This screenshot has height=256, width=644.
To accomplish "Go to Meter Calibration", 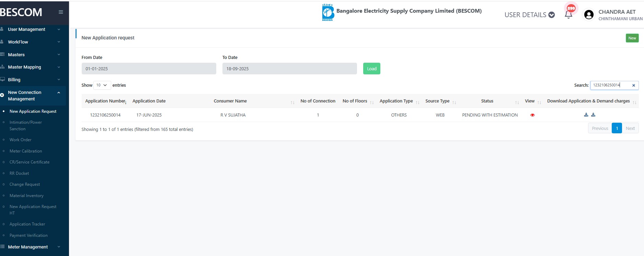I will (x=26, y=151).
